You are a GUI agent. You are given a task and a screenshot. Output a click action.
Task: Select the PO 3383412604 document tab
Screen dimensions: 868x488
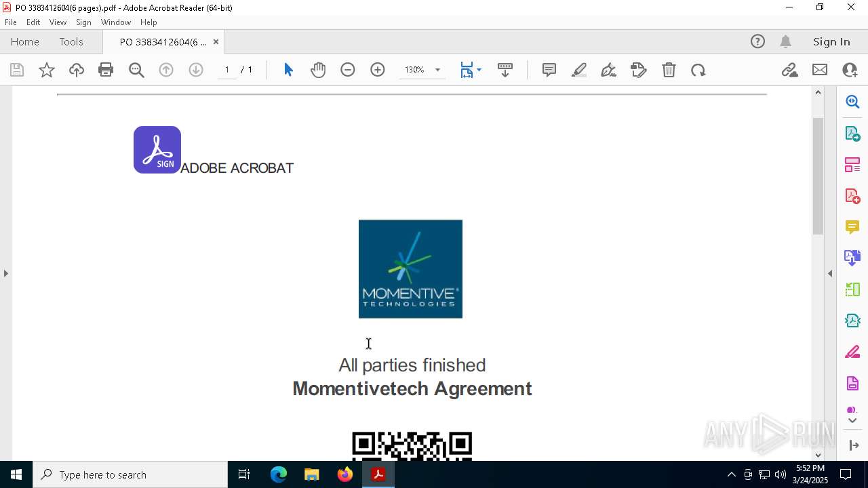pos(163,42)
